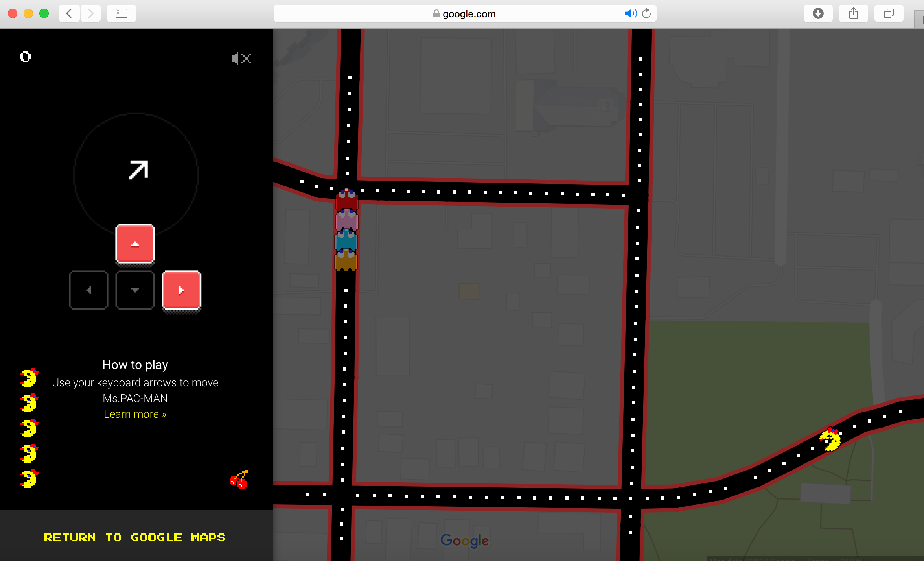Click the left arrow control key
924x561 pixels.
coord(88,290)
